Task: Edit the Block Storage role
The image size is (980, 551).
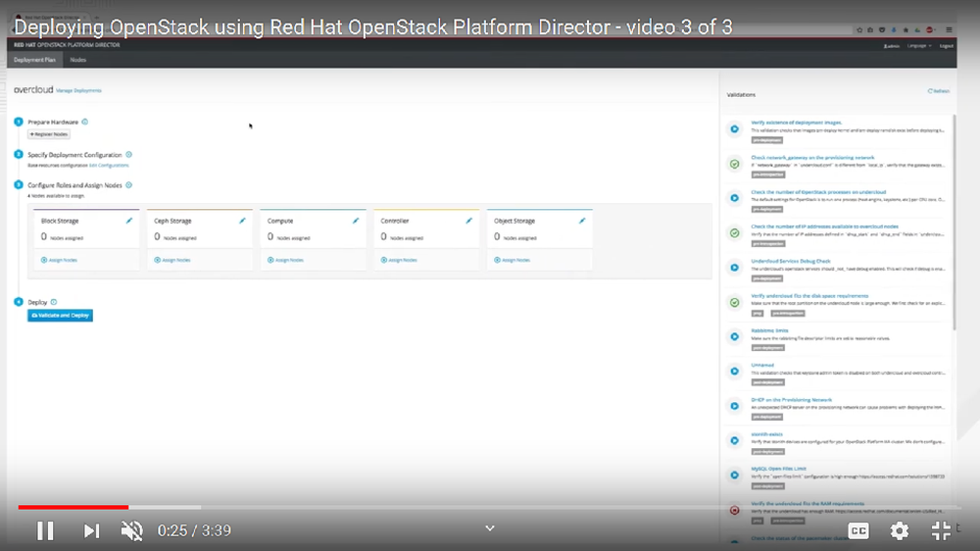Action: click(x=129, y=221)
